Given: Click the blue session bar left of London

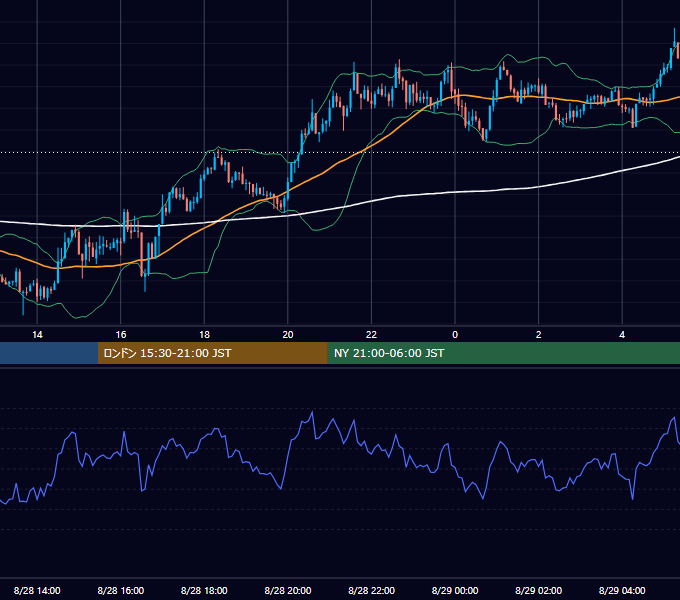Looking at the screenshot, I should tap(49, 353).
